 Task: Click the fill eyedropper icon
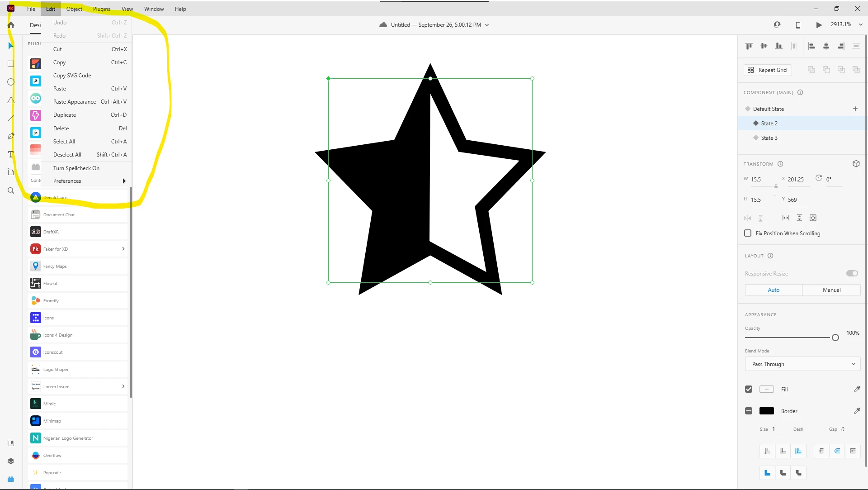tap(857, 389)
